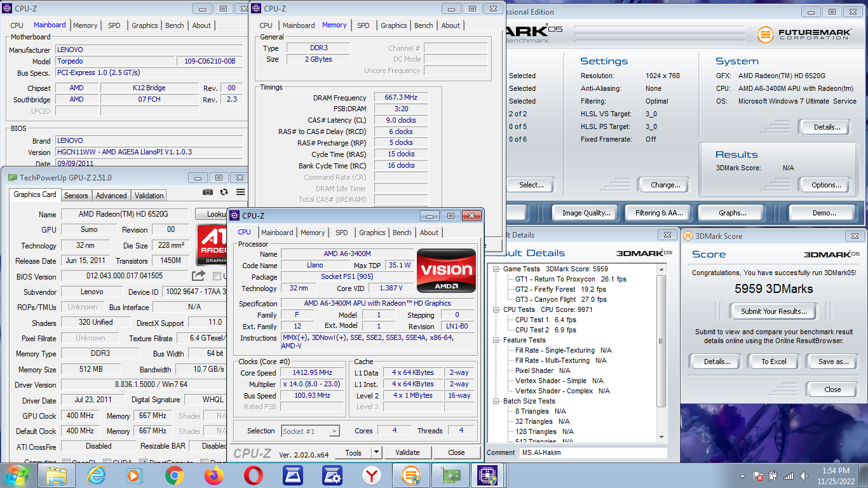Collapse the Batch Size Tests tree node
868x488 pixels.
[x=496, y=401]
